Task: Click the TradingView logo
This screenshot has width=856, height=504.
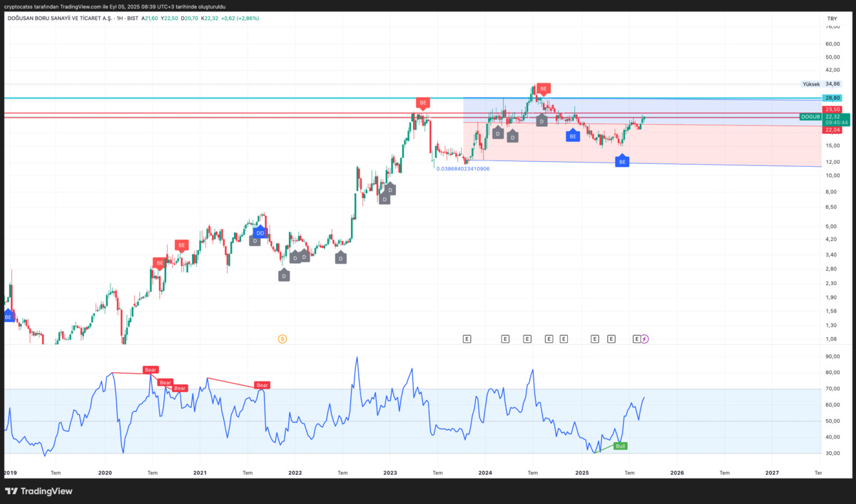Action: point(38,491)
